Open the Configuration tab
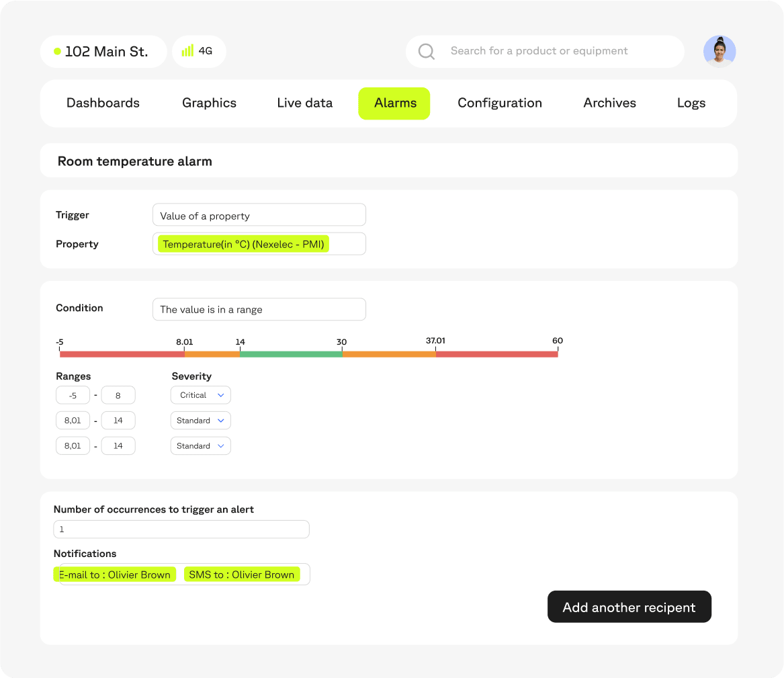This screenshot has width=784, height=678. 499,103
